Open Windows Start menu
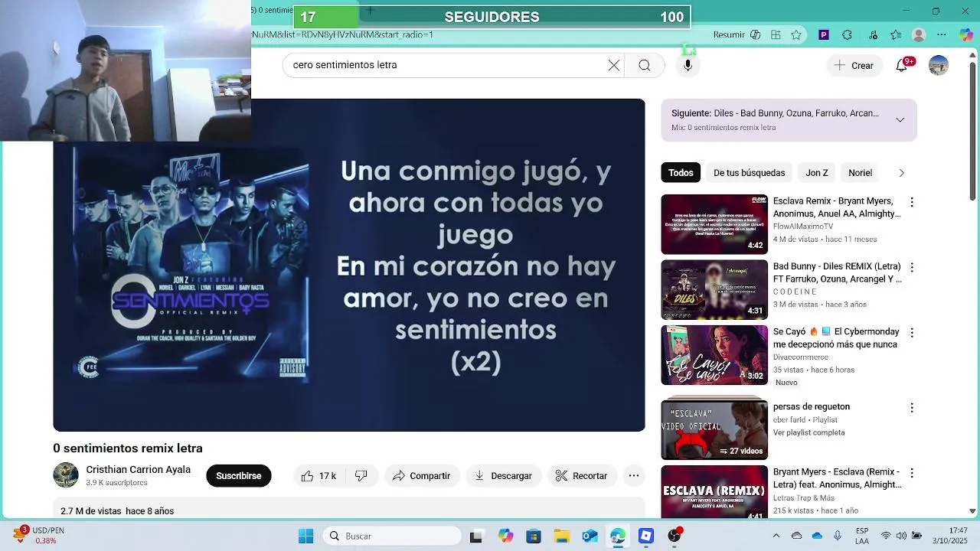The image size is (980, 551). coord(305,536)
